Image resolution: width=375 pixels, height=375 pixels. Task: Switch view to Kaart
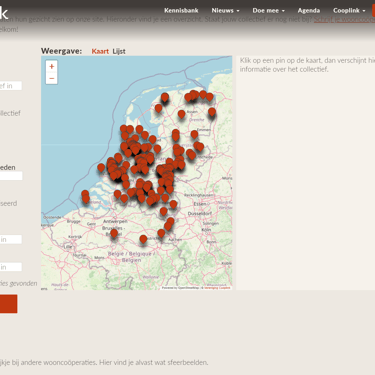pyautogui.click(x=100, y=51)
